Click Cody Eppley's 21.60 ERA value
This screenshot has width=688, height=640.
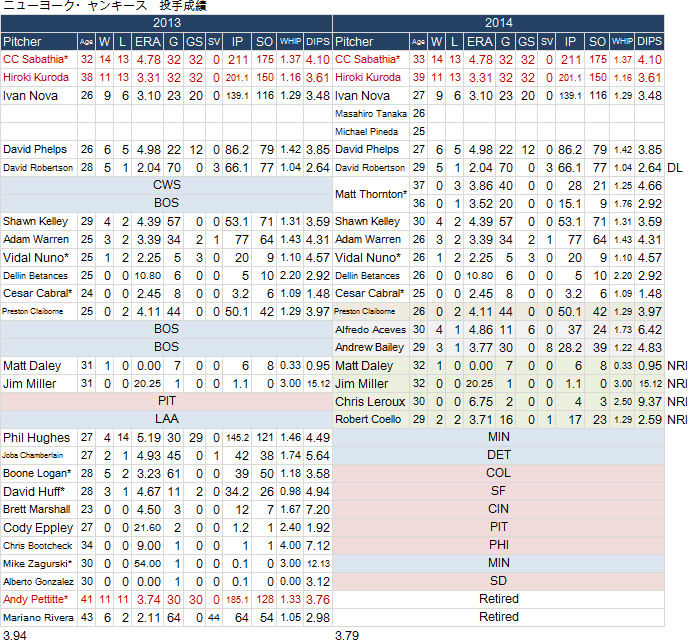147,528
